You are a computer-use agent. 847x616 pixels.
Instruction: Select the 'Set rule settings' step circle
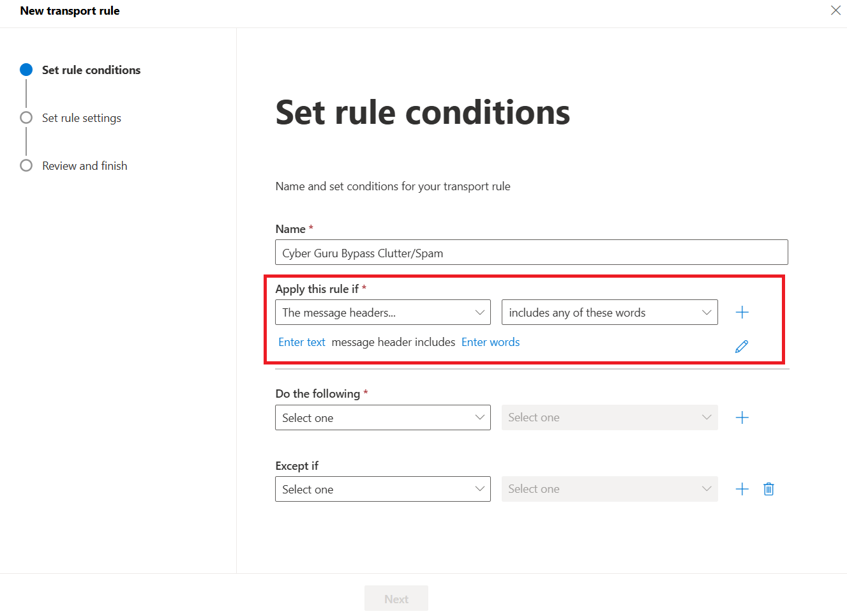pos(26,117)
